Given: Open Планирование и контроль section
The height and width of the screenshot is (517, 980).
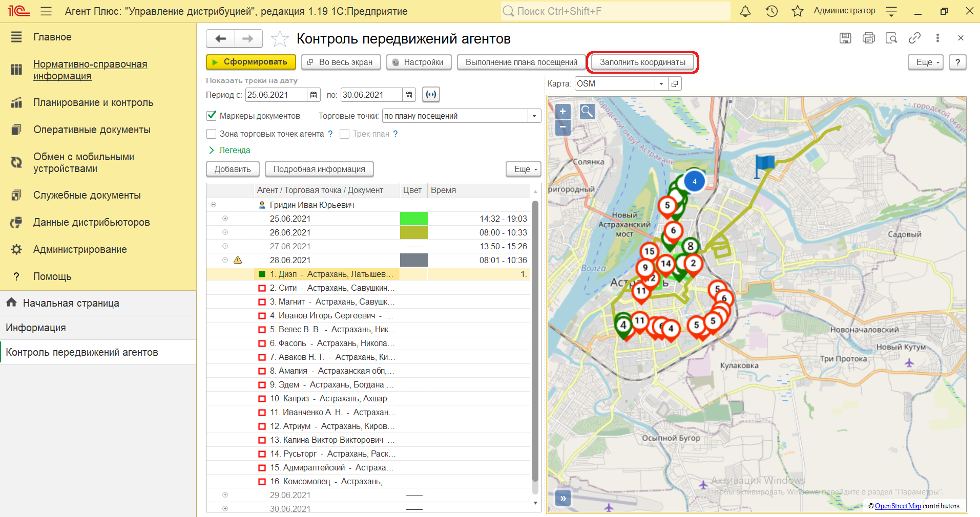Looking at the screenshot, I should point(93,102).
